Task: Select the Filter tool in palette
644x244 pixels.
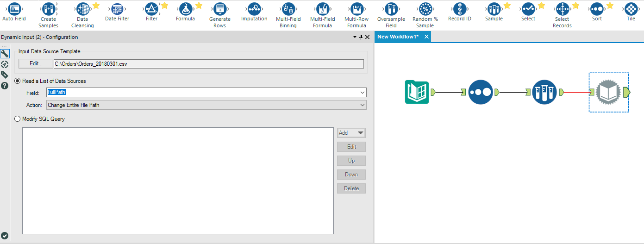Action: coord(151,12)
